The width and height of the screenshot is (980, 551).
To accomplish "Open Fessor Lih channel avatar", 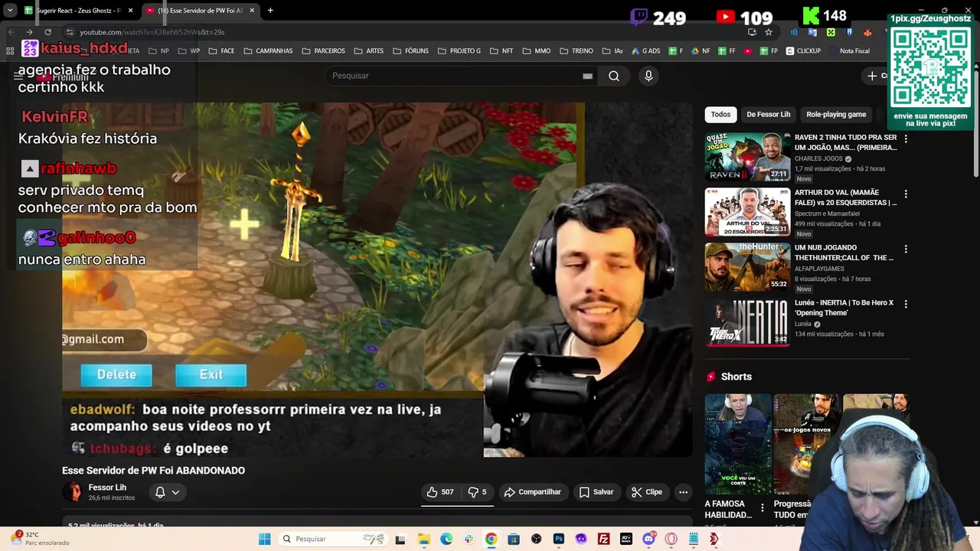I will click(73, 492).
